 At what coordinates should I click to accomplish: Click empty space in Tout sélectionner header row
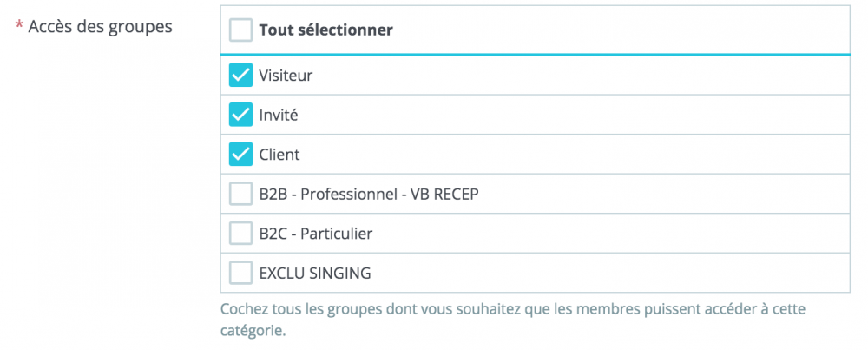608,30
